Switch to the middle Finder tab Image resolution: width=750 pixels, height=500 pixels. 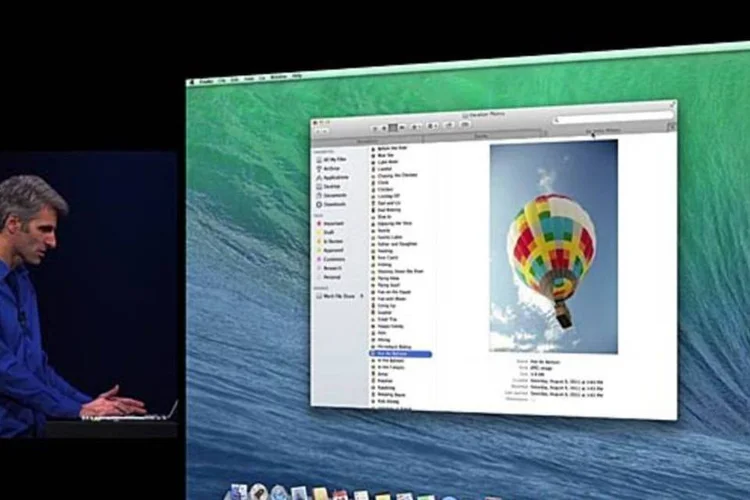click(482, 136)
